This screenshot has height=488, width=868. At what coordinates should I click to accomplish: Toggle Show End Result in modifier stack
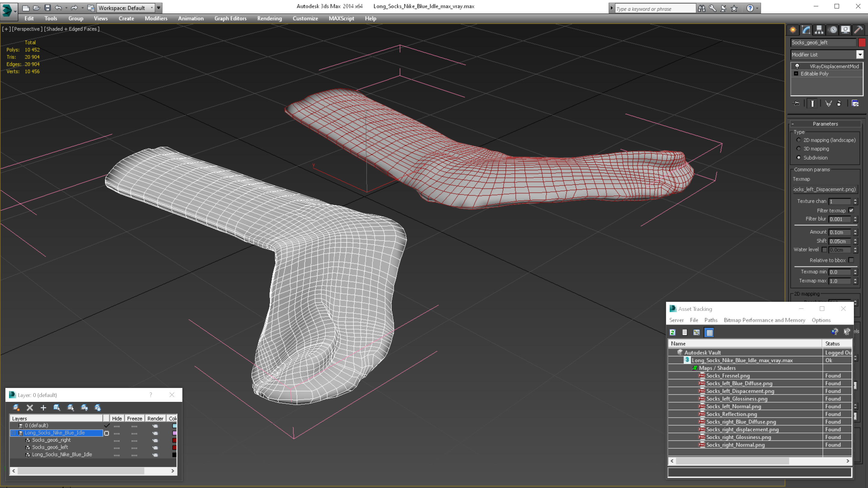pyautogui.click(x=813, y=103)
